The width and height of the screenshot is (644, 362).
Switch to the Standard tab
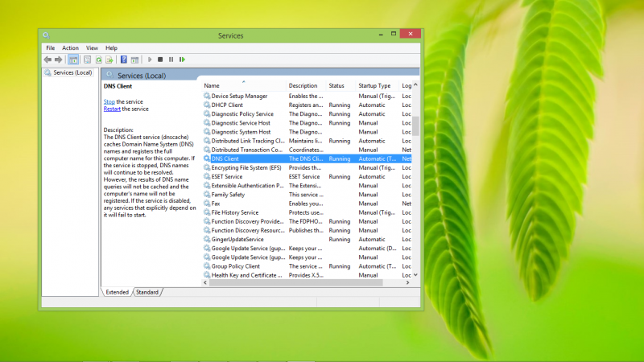pos(147,292)
